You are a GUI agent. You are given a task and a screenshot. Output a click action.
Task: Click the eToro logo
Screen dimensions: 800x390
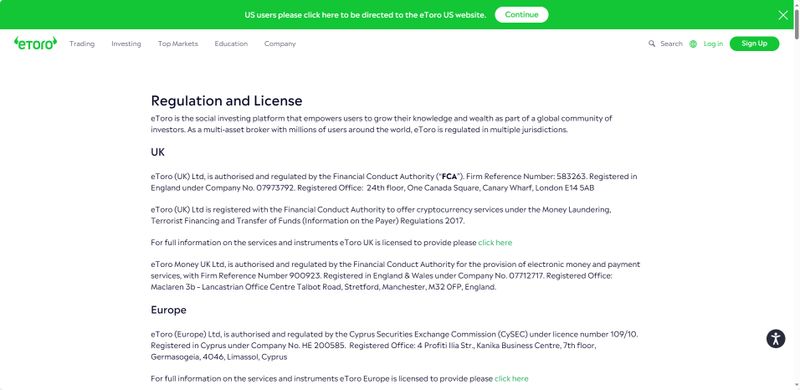(35, 43)
